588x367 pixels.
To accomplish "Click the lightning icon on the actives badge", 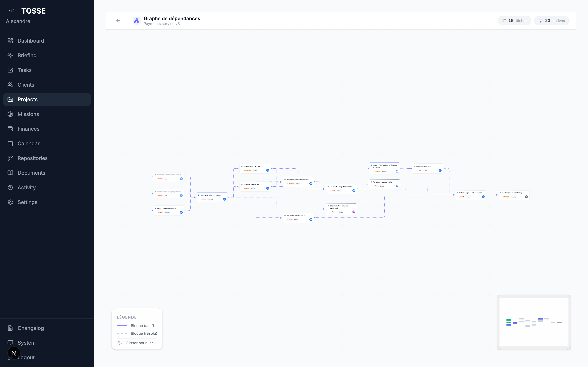I will pos(541,20).
